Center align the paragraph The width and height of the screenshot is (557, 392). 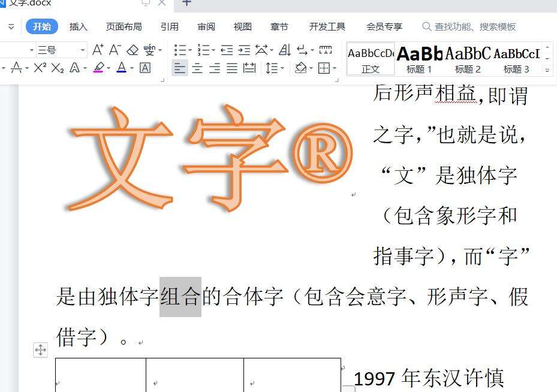coord(197,68)
